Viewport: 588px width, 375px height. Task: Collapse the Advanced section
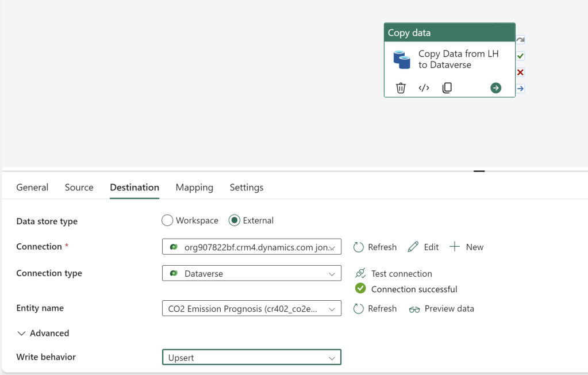43,333
